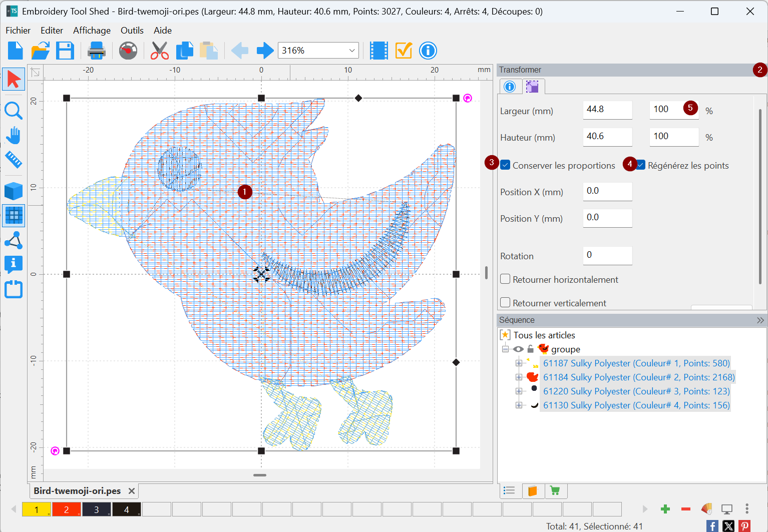Screen dimensions: 768x532
Task: Click the Largeur (mm) input field
Action: pyautogui.click(x=607, y=110)
